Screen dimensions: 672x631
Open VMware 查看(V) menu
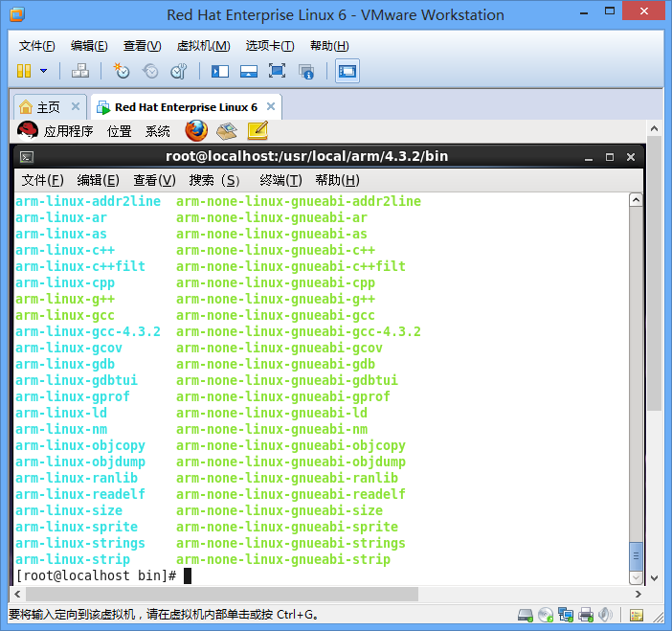[142, 46]
